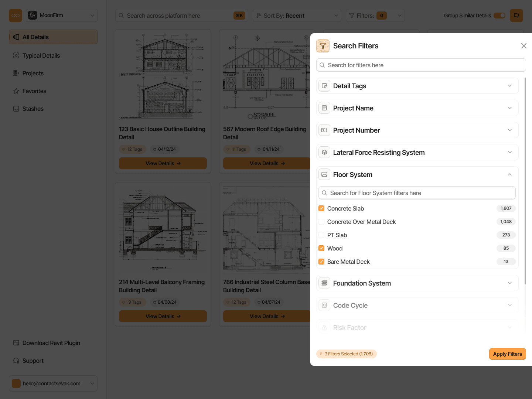Click the All Details sidebar icon
The width and height of the screenshot is (532, 399).
tap(16, 37)
